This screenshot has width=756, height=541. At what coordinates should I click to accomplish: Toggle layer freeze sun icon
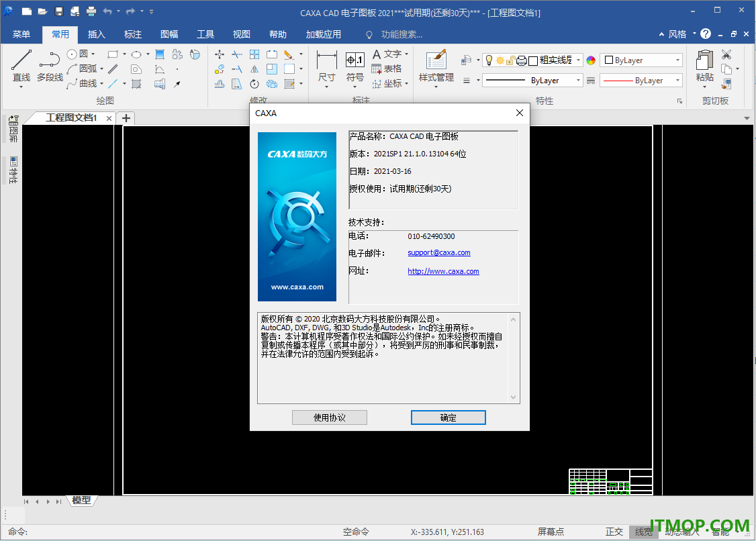coord(500,60)
